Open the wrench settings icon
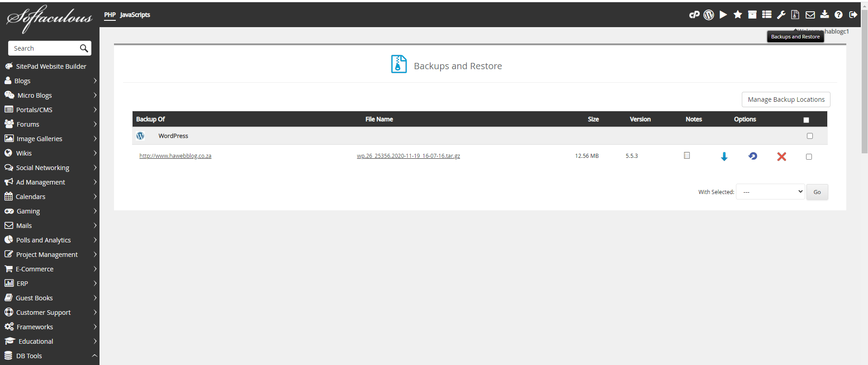The height and width of the screenshot is (365, 868). 781,15
